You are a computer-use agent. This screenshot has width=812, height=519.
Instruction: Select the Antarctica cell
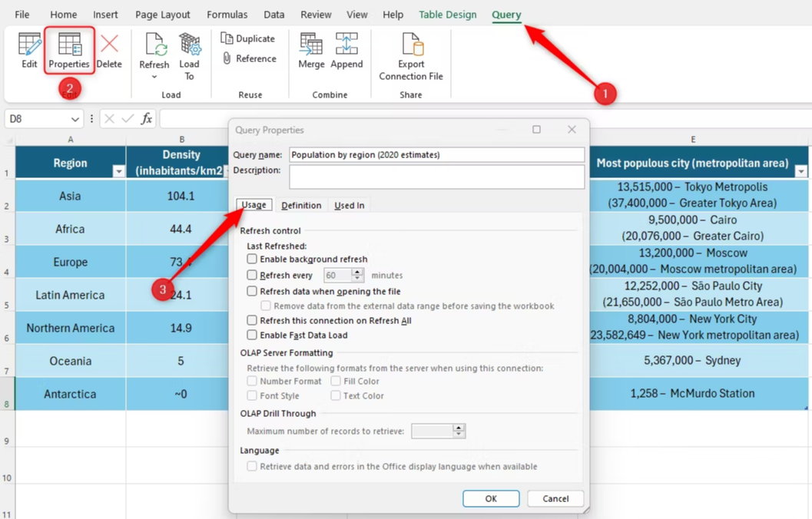click(71, 394)
